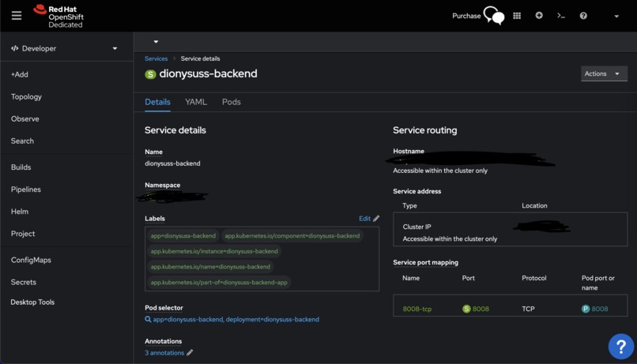
Task: Open Topology in the sidebar
Action: point(26,96)
